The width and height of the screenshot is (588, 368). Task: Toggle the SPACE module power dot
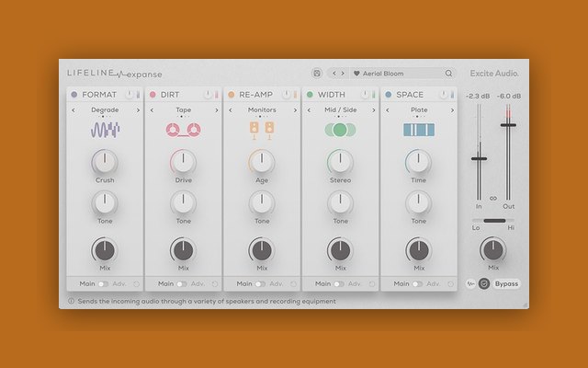click(x=389, y=95)
